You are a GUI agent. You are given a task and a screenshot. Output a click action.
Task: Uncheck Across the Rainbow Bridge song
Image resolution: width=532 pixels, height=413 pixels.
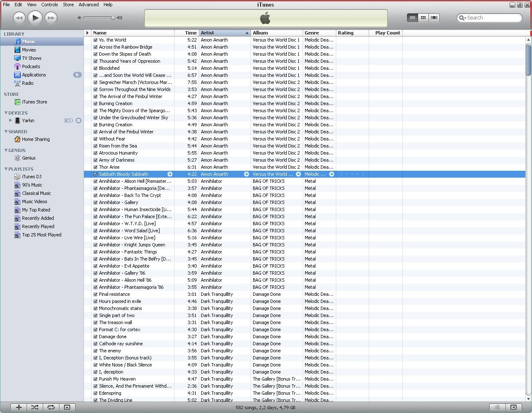coord(96,47)
